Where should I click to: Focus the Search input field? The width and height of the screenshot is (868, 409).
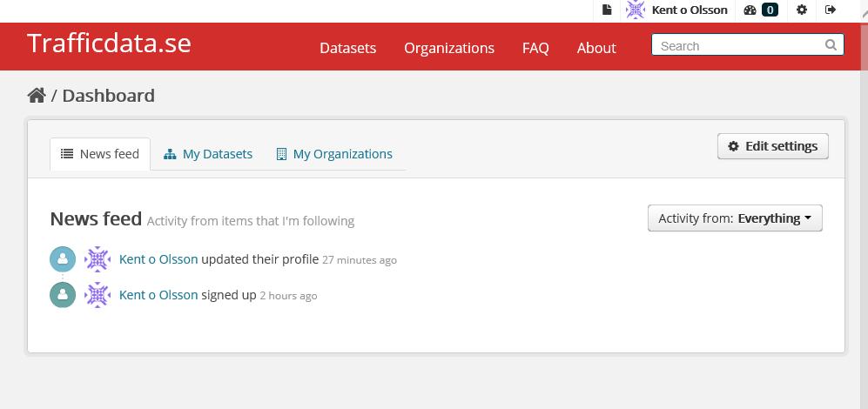(748, 45)
